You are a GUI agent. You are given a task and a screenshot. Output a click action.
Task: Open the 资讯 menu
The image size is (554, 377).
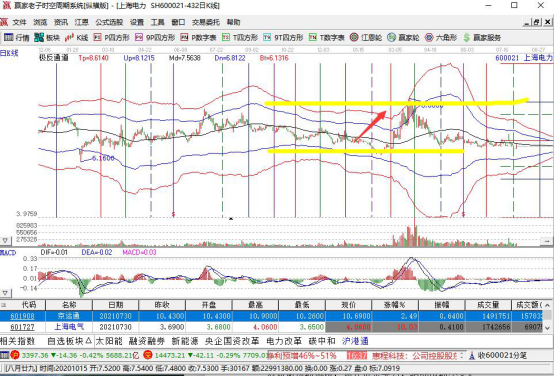click(61, 22)
